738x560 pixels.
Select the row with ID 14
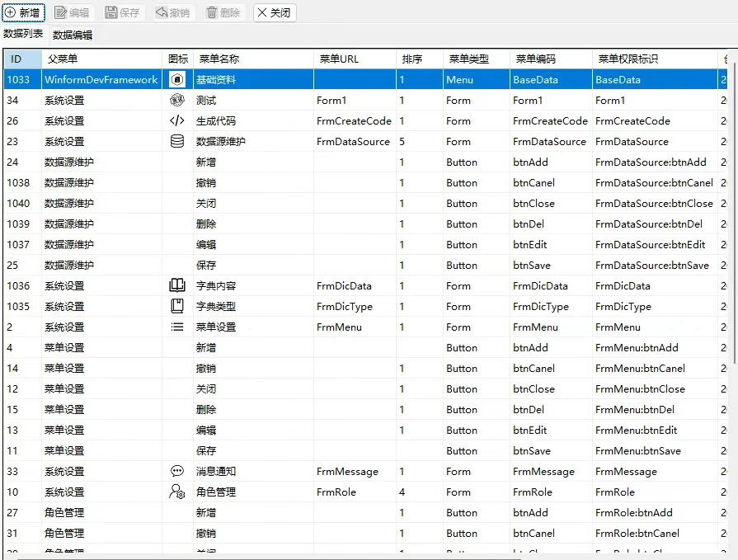(365, 368)
